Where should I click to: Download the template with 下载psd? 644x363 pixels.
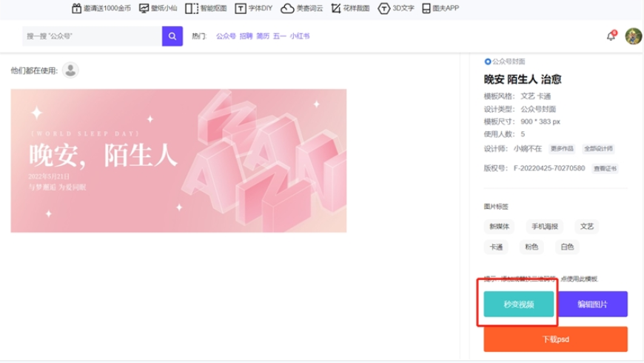555,339
